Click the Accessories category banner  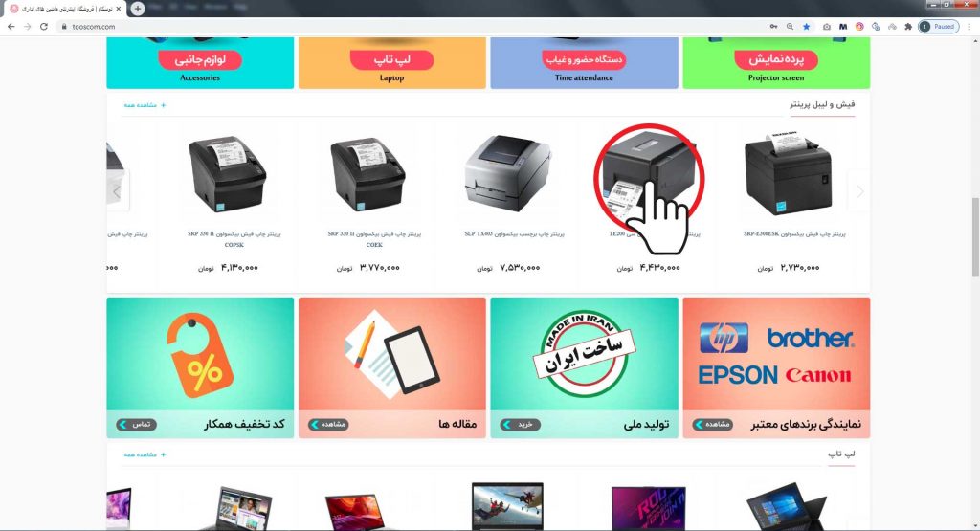point(200,62)
